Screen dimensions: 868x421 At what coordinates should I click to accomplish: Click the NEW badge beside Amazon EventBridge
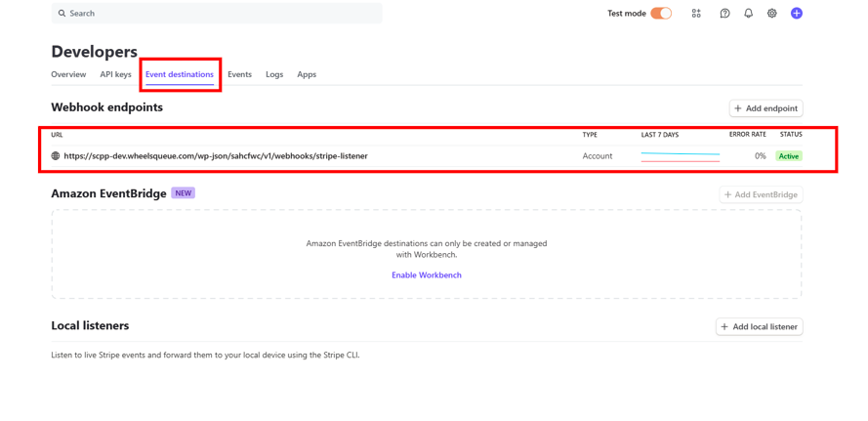tap(184, 193)
